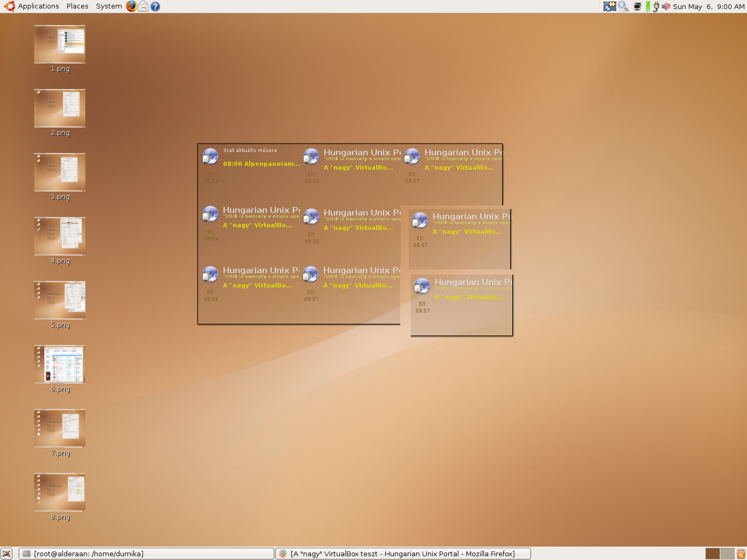The width and height of the screenshot is (747, 560).
Task: Open the Trash icon in bottom panel
Action: [x=741, y=554]
